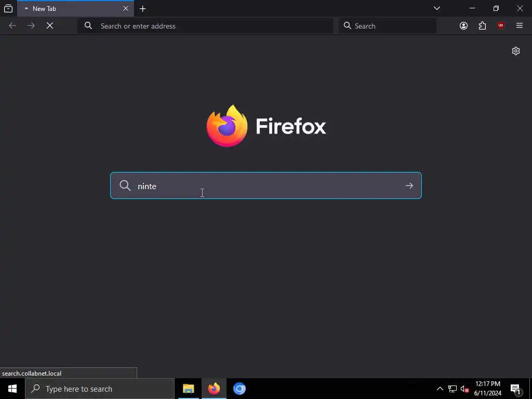Restore down the Firefox window
Viewport: 532px width, 399px height.
(x=496, y=8)
